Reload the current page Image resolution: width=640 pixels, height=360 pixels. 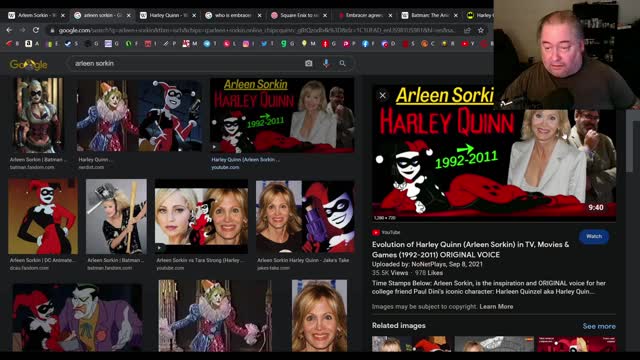36,30
